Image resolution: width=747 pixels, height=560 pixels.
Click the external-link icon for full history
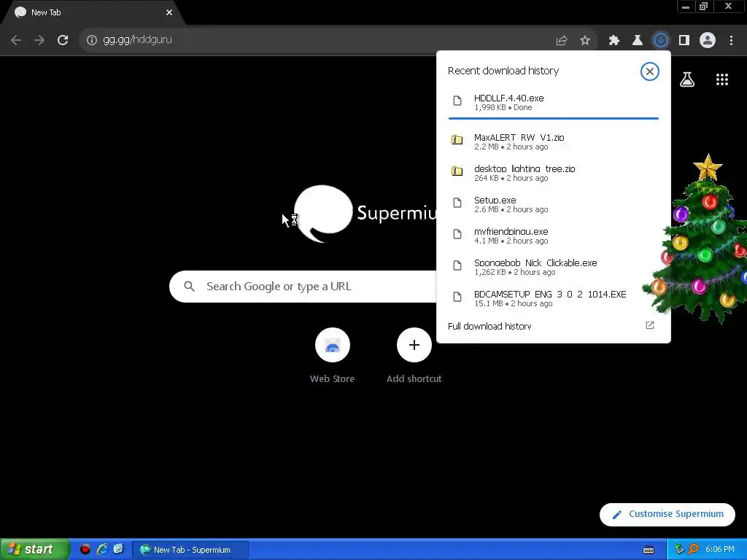(x=650, y=325)
